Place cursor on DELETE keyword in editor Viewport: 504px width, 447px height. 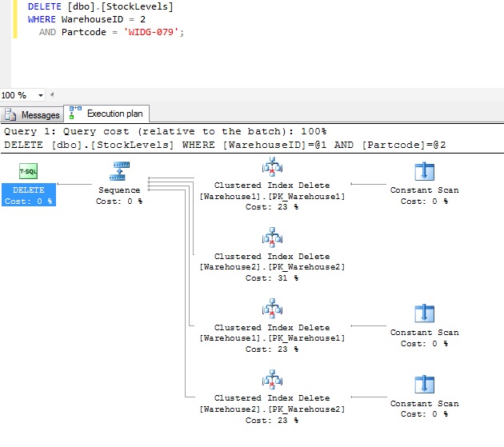point(44,6)
